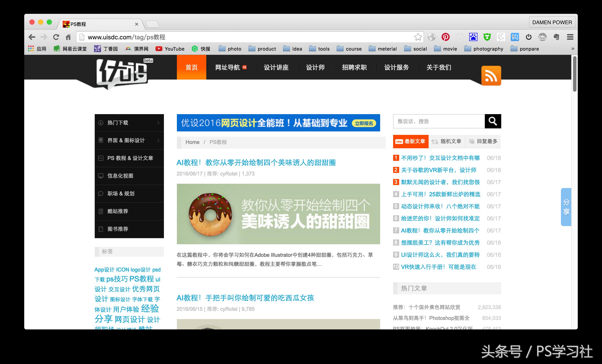The height and width of the screenshot is (364, 602).
Task: Open the 网址导航 navigation menu item
Action: pyautogui.click(x=228, y=68)
